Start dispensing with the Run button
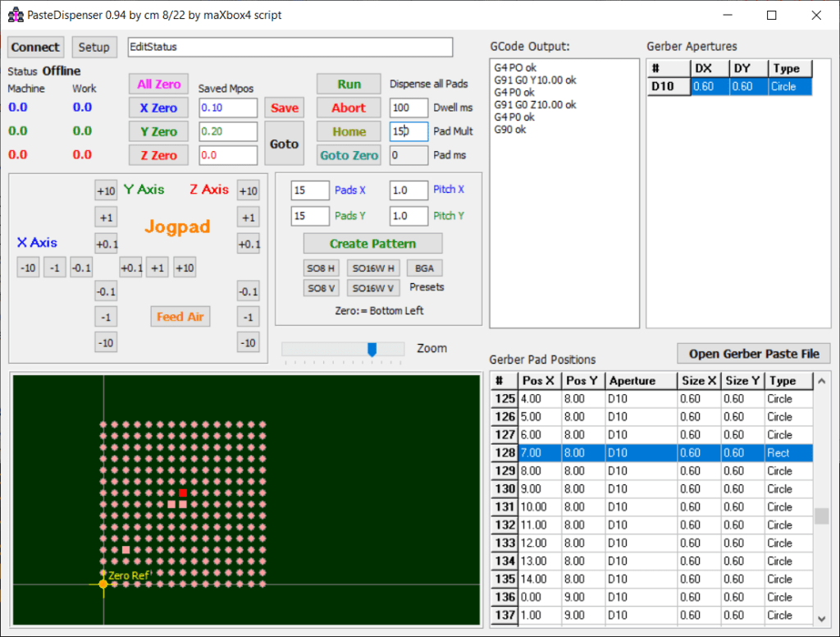The height and width of the screenshot is (637, 840). coord(349,84)
